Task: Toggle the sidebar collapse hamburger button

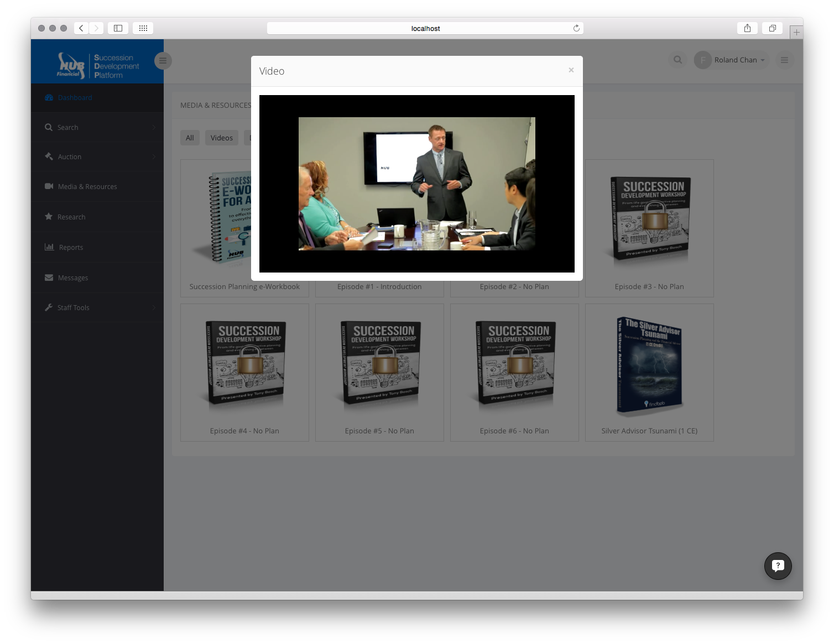Action: coord(163,61)
